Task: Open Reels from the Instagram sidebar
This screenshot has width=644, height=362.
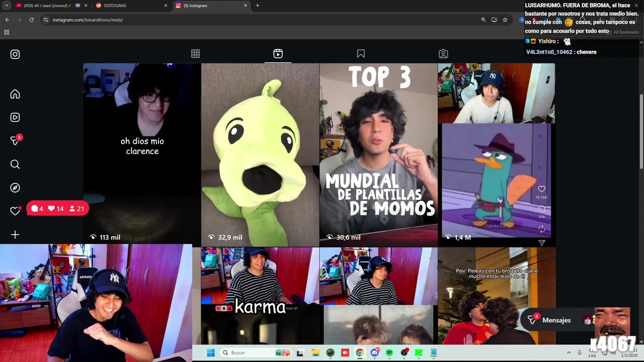Action: click(x=15, y=117)
